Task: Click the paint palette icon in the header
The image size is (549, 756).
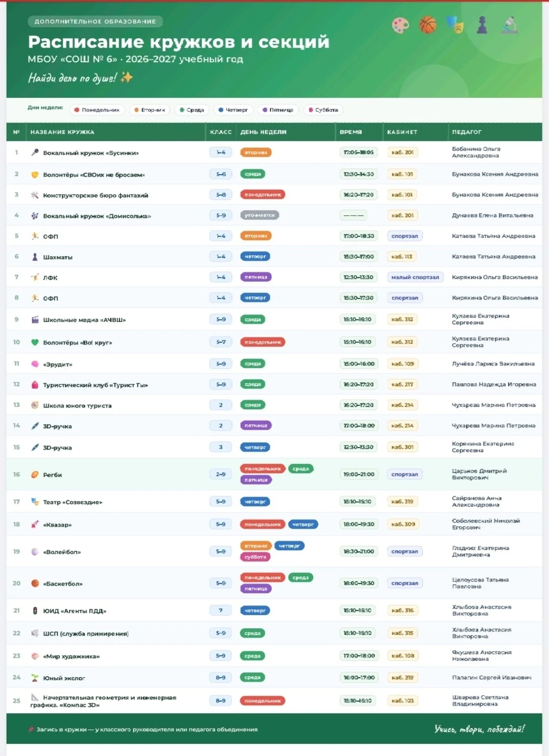Action: (400, 25)
